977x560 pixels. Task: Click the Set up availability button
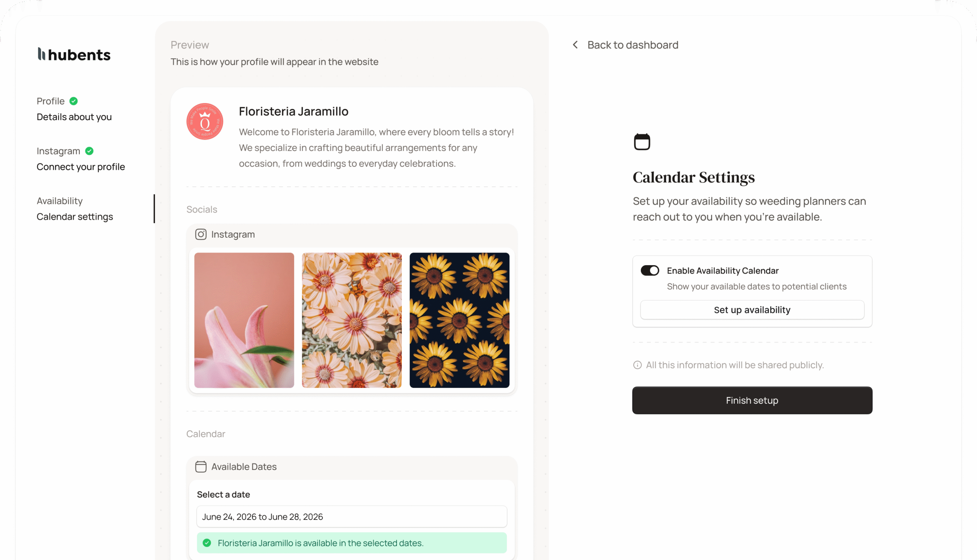point(752,310)
